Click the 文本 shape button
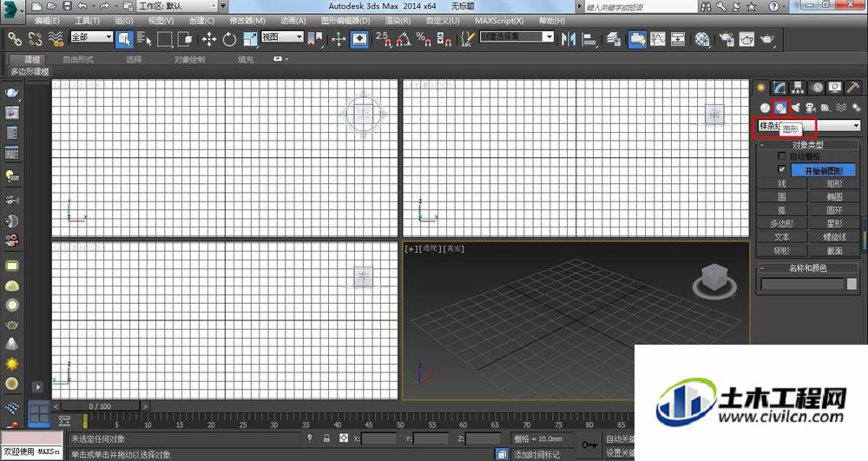The image size is (868, 461). (782, 237)
